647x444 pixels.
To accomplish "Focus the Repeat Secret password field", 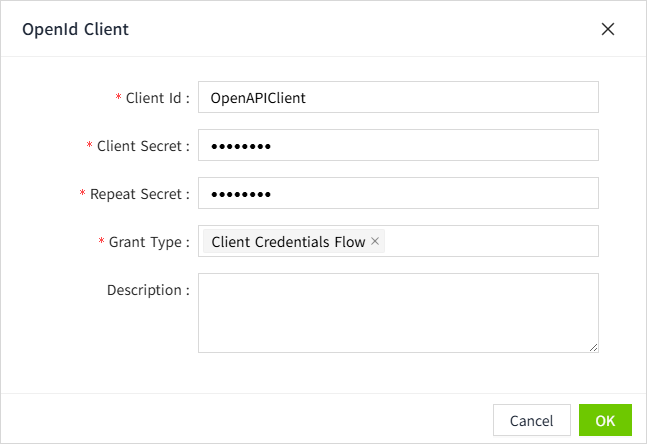I will pos(398,194).
